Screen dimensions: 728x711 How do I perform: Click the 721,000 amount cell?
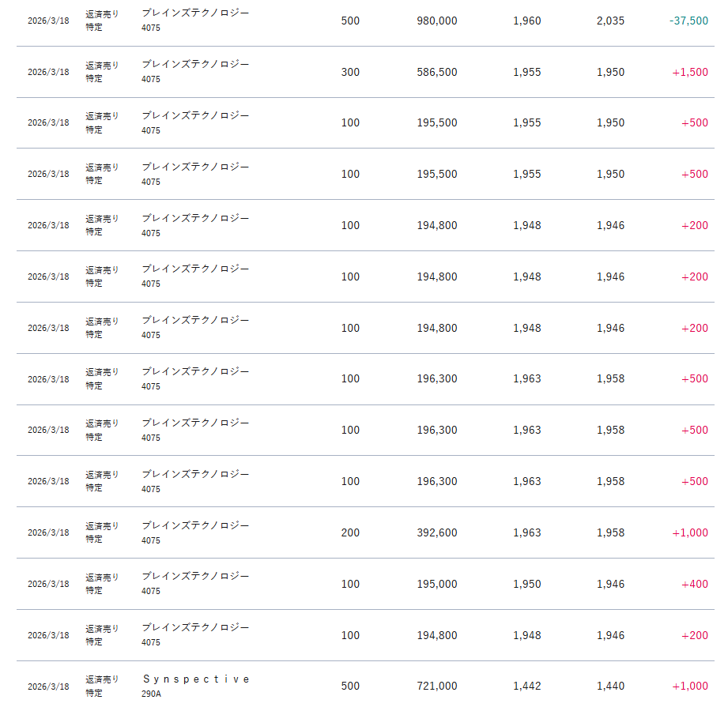click(x=436, y=686)
